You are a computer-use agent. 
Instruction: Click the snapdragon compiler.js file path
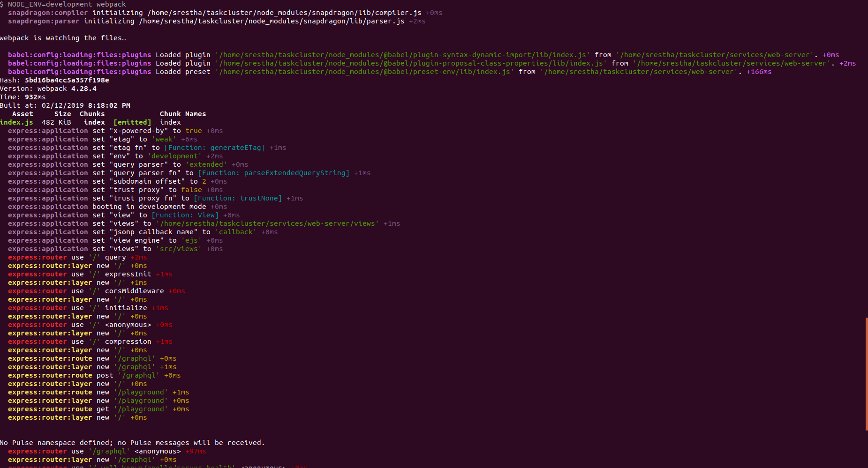[x=283, y=13]
